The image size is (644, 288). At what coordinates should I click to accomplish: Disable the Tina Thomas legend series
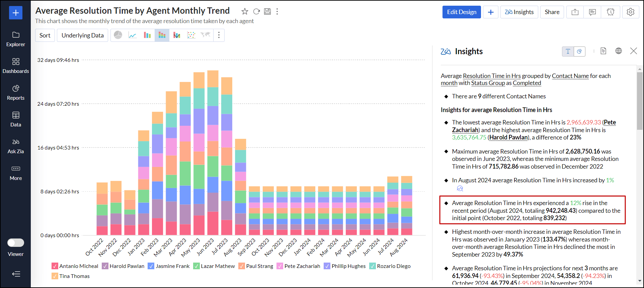(x=55, y=276)
